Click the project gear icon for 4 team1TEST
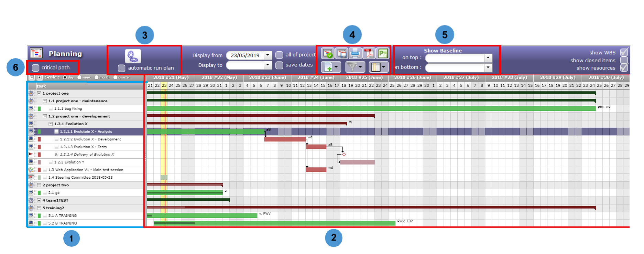Screen dimensions: 644x254 (31, 200)
